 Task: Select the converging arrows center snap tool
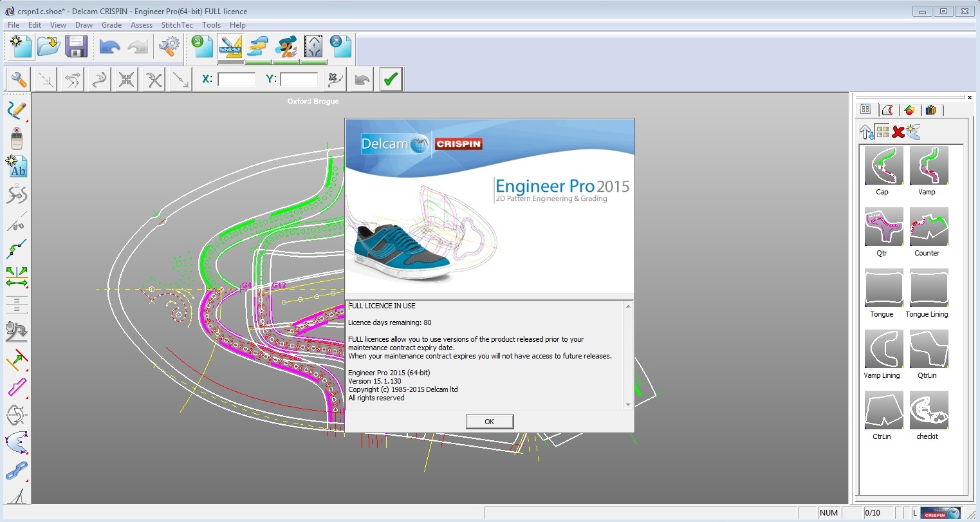(x=127, y=79)
